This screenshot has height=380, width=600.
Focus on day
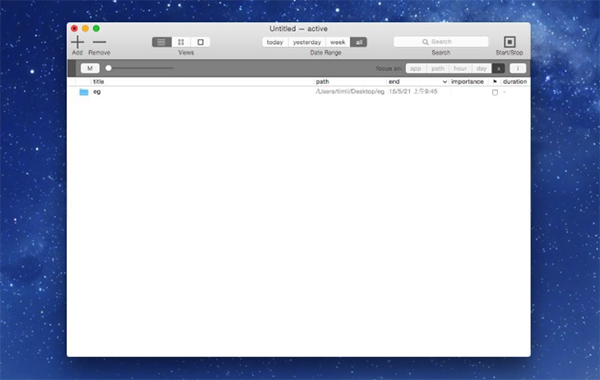[482, 68]
